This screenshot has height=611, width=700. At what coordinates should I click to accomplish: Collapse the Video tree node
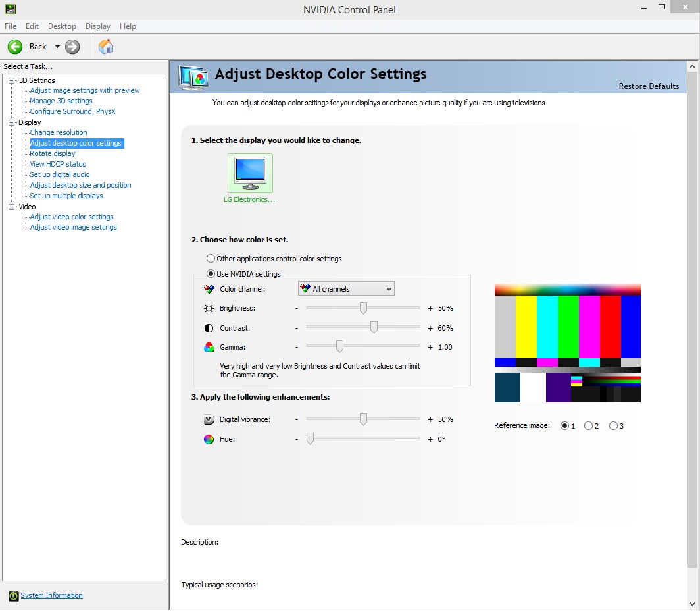pos(12,207)
